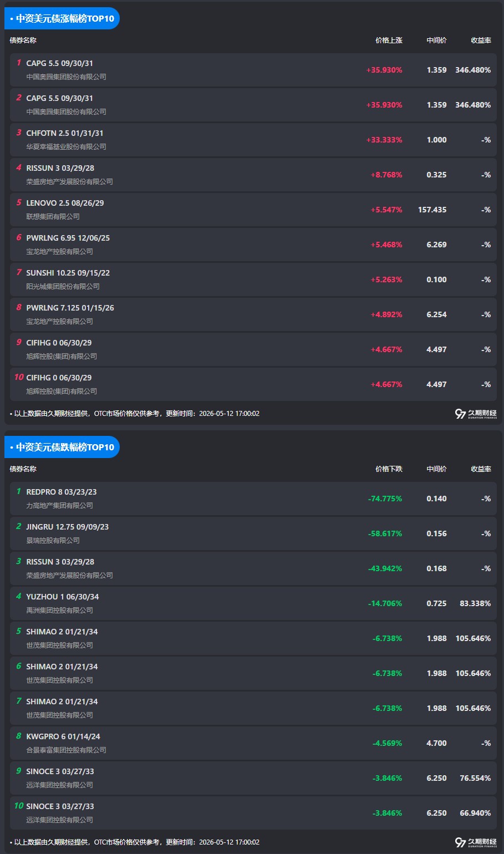Click 债券名称 header in the losers table
Image resolution: width=504 pixels, height=854 pixels.
[x=23, y=469]
